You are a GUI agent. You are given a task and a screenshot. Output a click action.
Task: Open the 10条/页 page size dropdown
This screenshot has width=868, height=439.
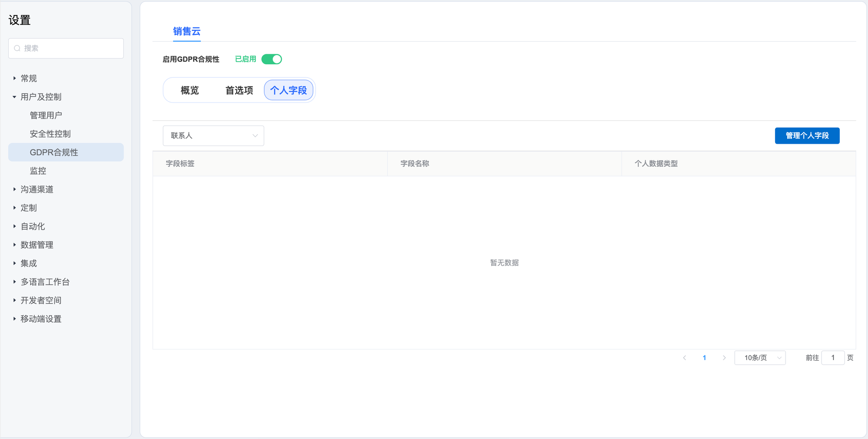coord(760,358)
